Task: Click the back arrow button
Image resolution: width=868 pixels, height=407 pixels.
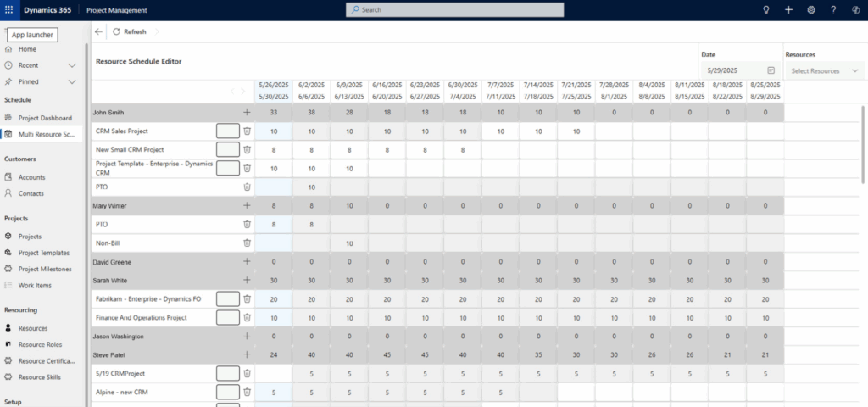Action: (99, 31)
